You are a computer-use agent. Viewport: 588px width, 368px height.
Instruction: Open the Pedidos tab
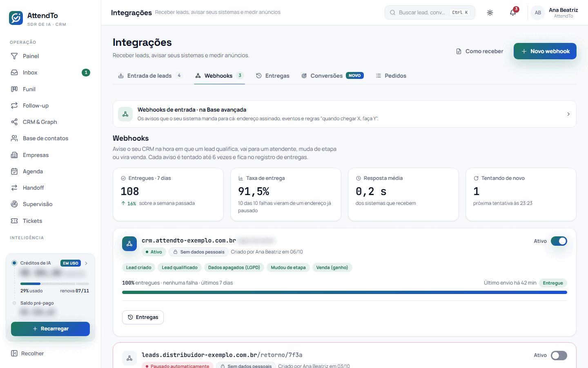[x=391, y=76]
